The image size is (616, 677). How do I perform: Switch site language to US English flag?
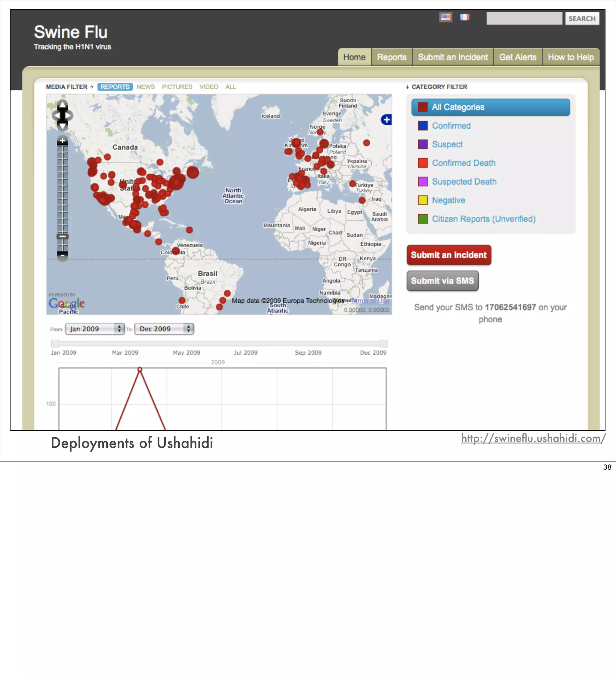pyautogui.click(x=445, y=17)
